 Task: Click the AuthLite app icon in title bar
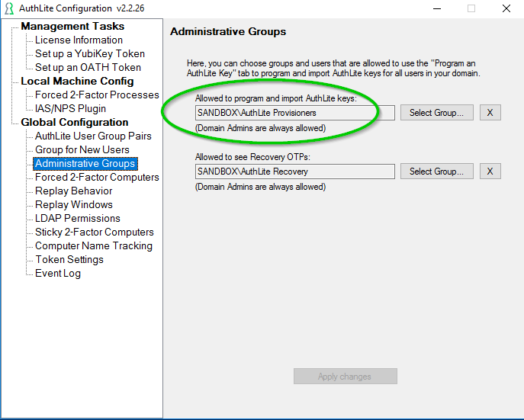point(9,8)
